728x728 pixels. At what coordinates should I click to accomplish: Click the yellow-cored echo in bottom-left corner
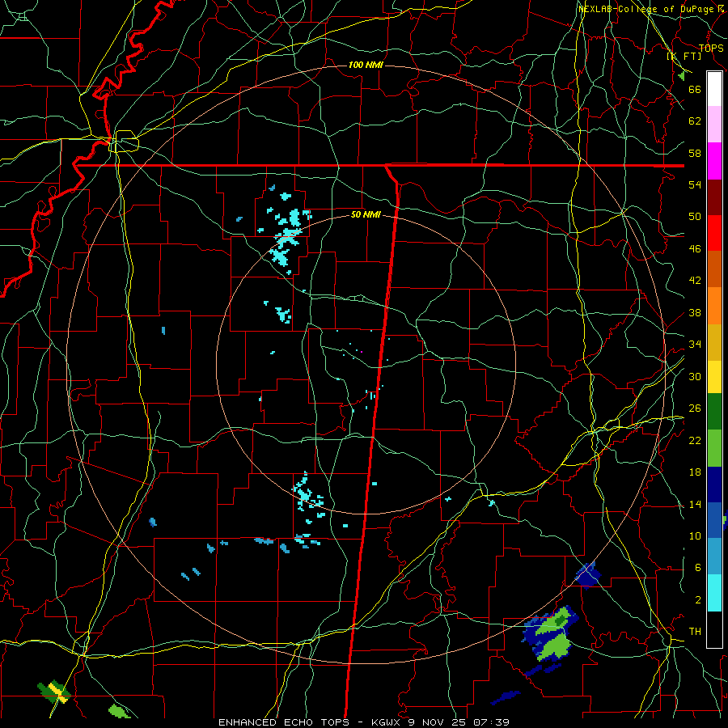tap(54, 691)
